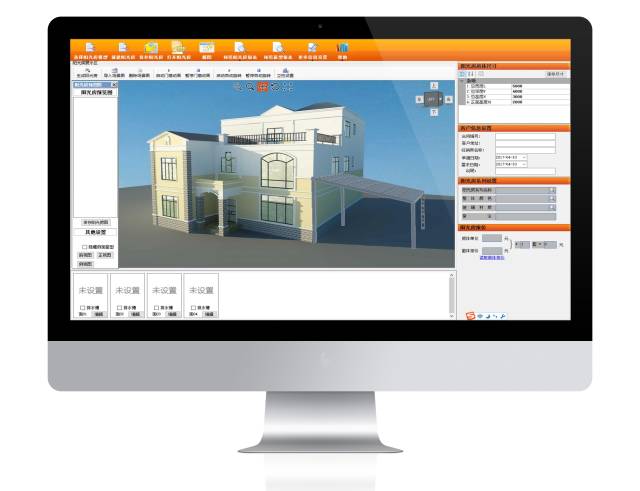This screenshot has width=640, height=491.
Task: Click the orange Sogou input-method icon at the bottom right
Action: [x=471, y=315]
